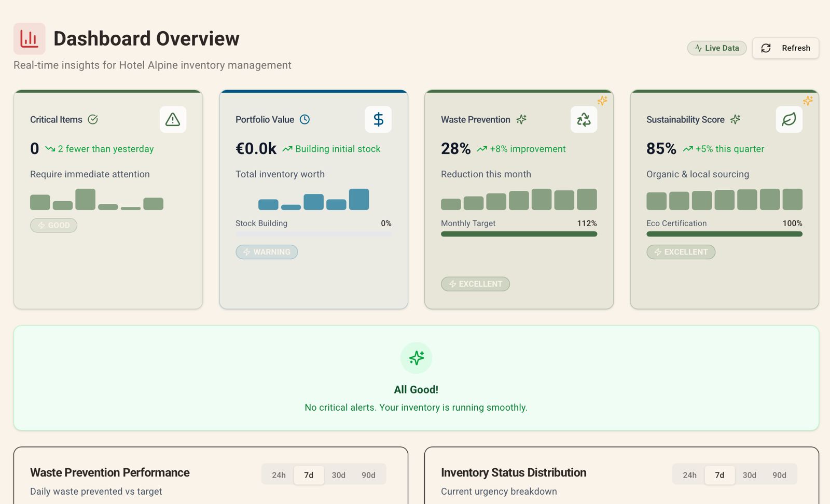Click the Waste Prevention mini bar chart
830x504 pixels.
tap(519, 199)
